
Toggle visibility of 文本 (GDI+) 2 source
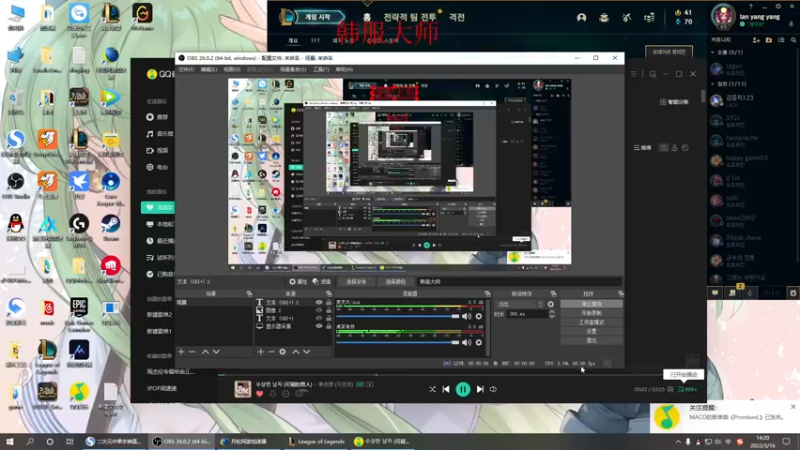point(319,303)
